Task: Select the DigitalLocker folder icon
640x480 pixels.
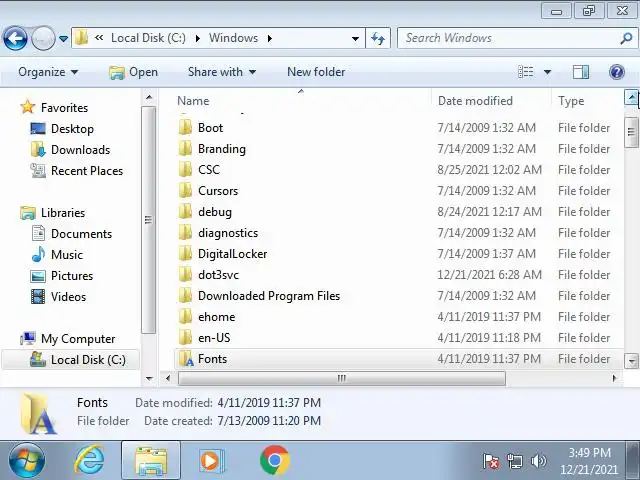Action: pyautogui.click(x=185, y=254)
